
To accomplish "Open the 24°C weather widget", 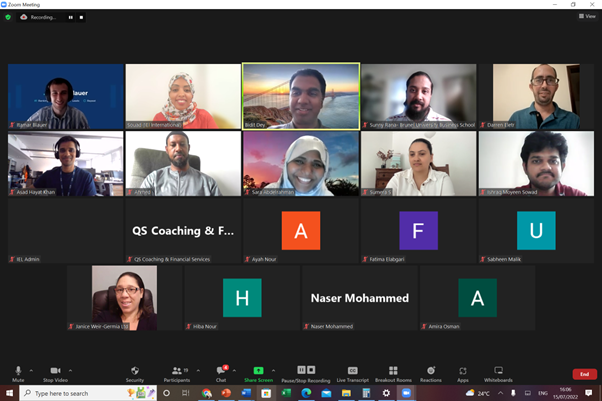I will coord(477,393).
